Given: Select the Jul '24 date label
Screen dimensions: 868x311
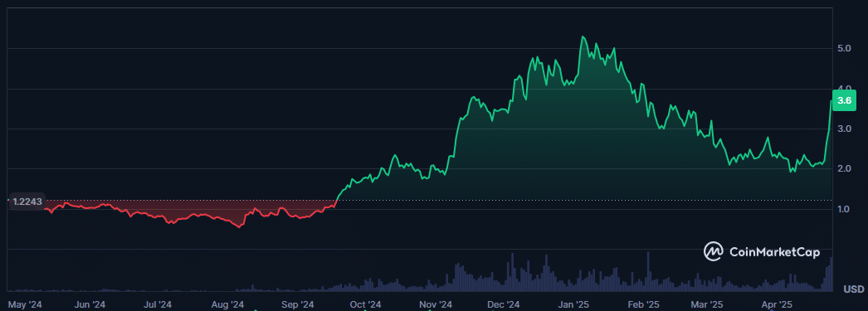Looking at the screenshot, I should (x=157, y=304).
